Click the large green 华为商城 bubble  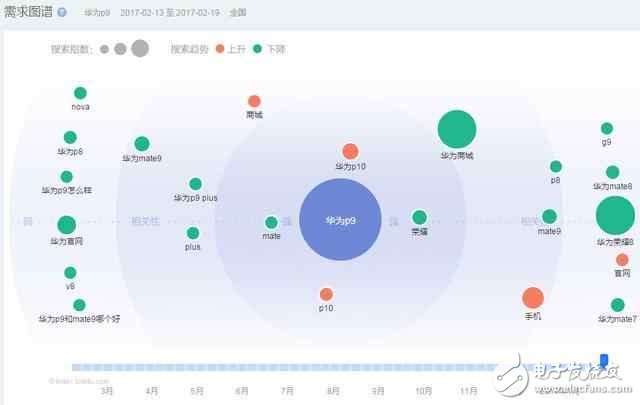tap(457, 130)
